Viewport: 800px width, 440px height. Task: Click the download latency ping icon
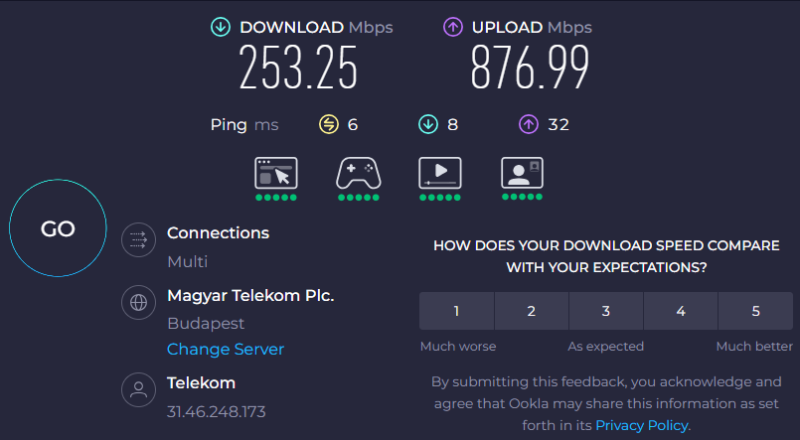coord(428,124)
